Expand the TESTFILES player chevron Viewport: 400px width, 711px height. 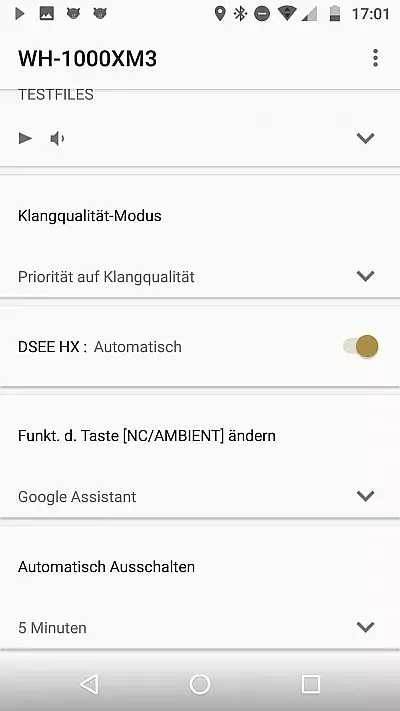coord(365,138)
